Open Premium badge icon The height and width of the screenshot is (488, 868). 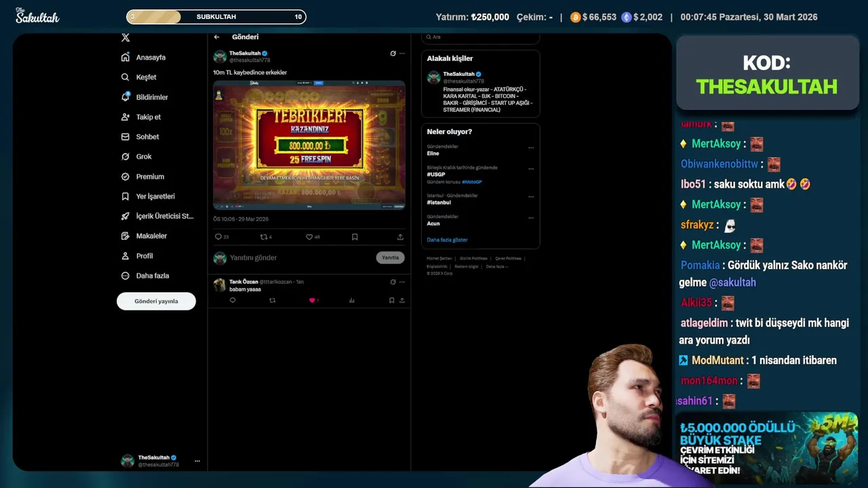(125, 176)
